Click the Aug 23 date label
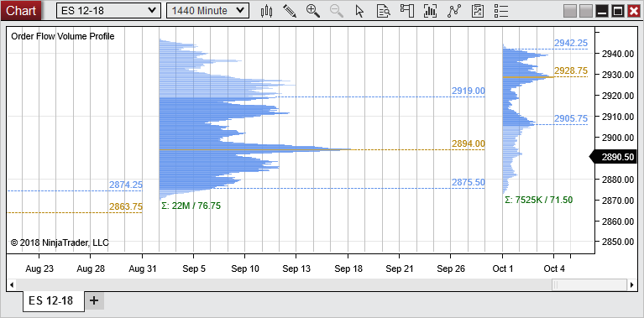Screen dimensions: 644x318 [39, 268]
